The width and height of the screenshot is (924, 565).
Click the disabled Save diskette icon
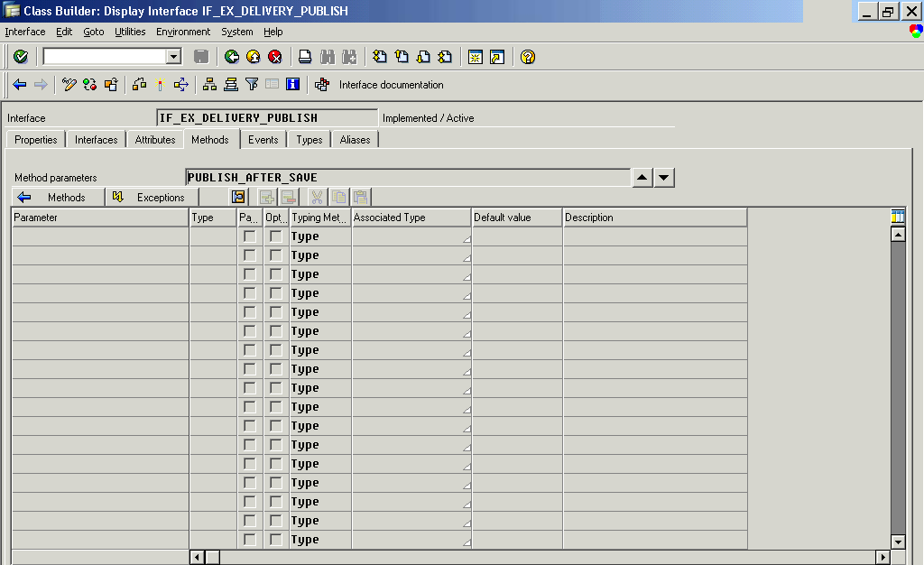[201, 57]
